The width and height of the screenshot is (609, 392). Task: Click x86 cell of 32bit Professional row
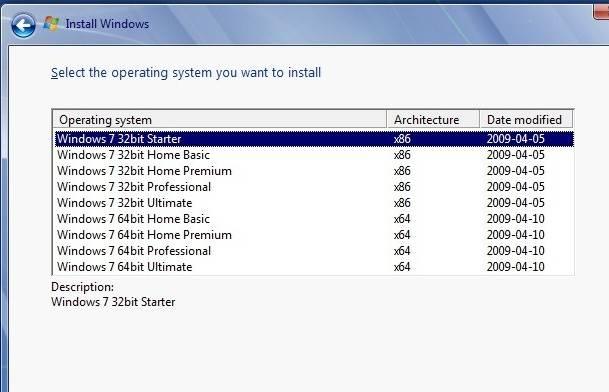pos(402,187)
